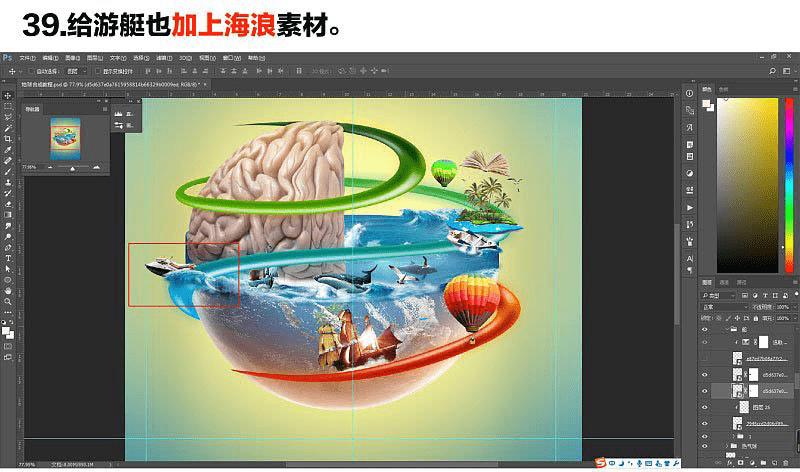Image resolution: width=800 pixels, height=472 pixels.
Task: Click the Navigator zoom slider handle
Action: [x=72, y=167]
